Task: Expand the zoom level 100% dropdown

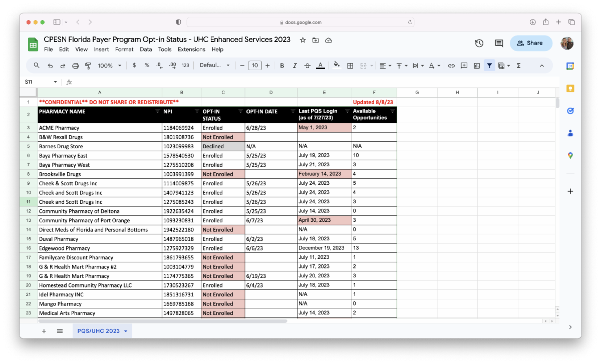Action: click(x=109, y=65)
